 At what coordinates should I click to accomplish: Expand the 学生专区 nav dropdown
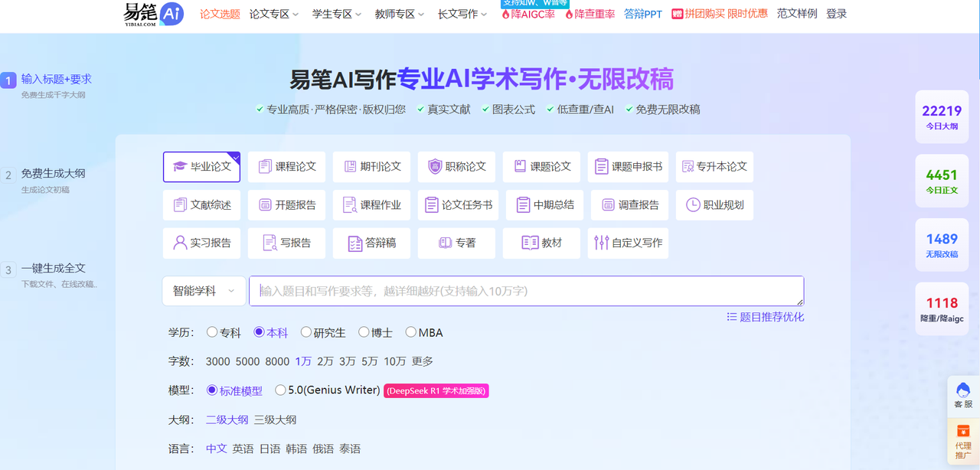pyautogui.click(x=336, y=14)
